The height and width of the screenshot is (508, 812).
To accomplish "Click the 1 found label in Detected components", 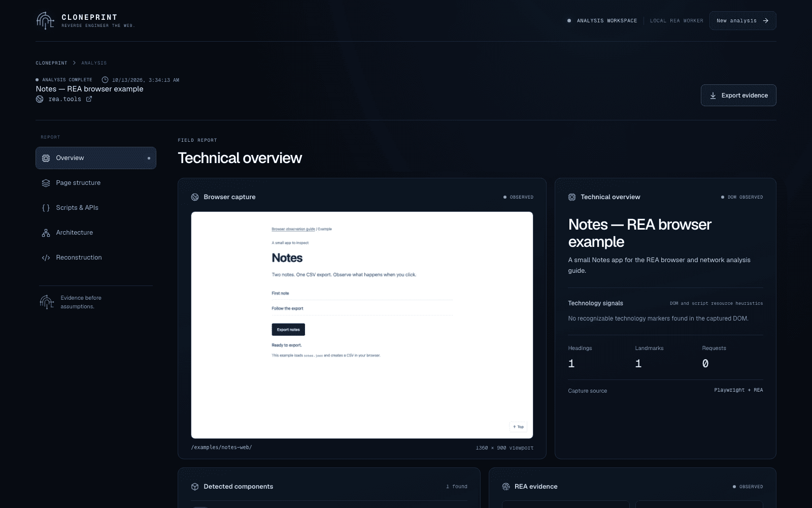I will [x=457, y=487].
